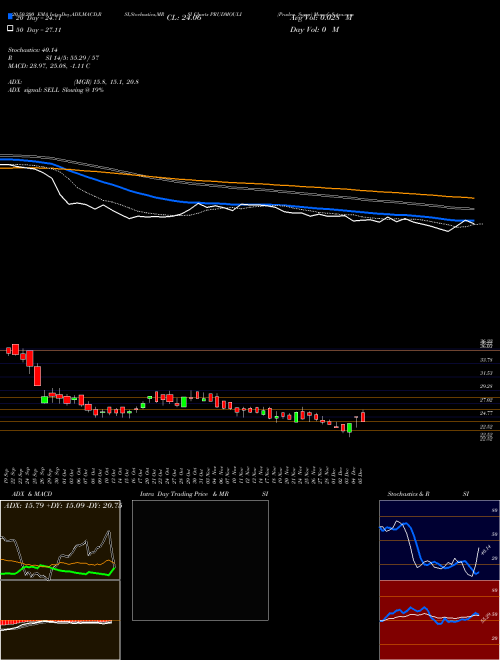
Task: Click the 'Day Vol: 0 M' text
Action: click(x=314, y=30)
